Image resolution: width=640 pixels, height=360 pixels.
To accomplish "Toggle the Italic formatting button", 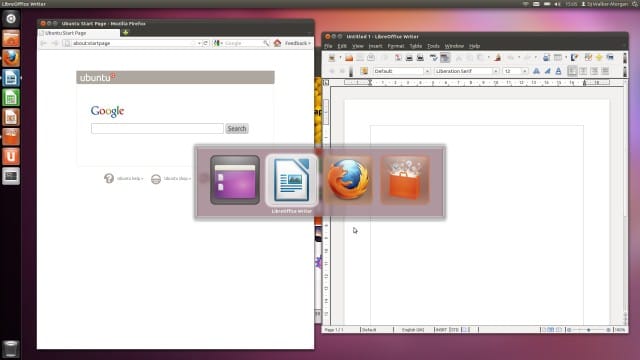I will pos(547,71).
